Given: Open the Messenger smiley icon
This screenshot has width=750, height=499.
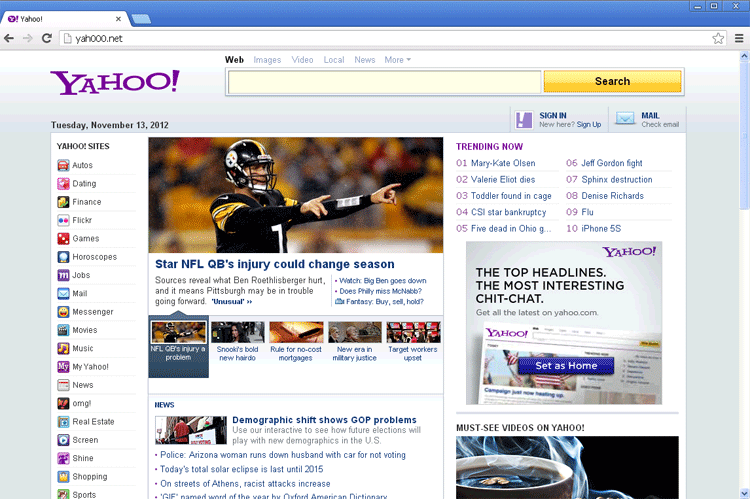Looking at the screenshot, I should click(63, 312).
